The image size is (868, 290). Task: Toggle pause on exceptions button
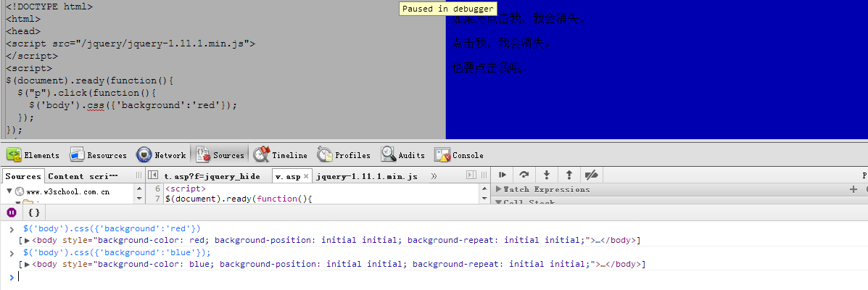coord(12,212)
